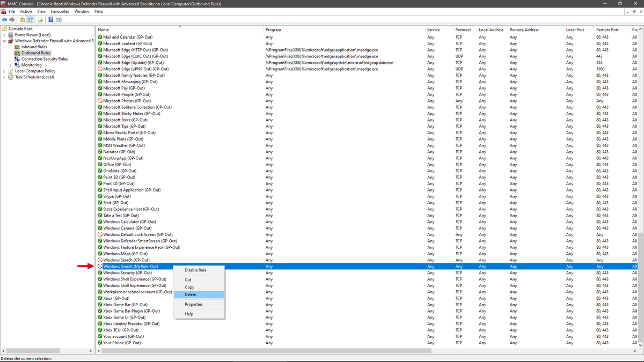Image resolution: width=644 pixels, height=362 pixels.
Task: Toggle the Show/Hide Action Pane toolbar icon
Action: pyautogui.click(x=58, y=19)
